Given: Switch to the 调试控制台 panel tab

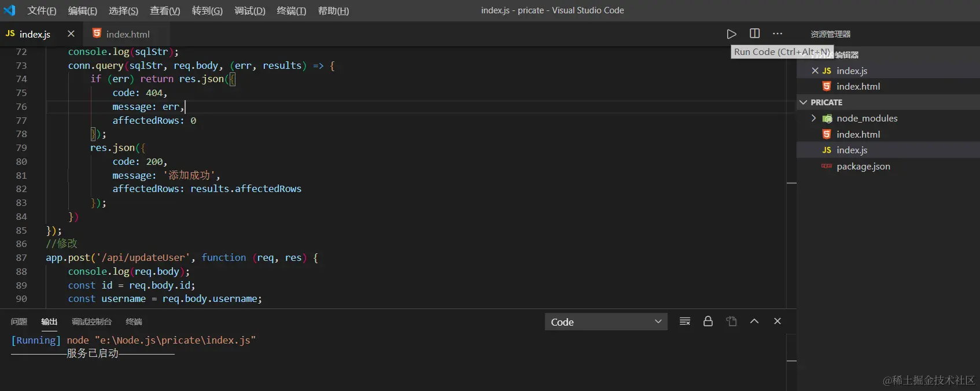Looking at the screenshot, I should pos(91,322).
